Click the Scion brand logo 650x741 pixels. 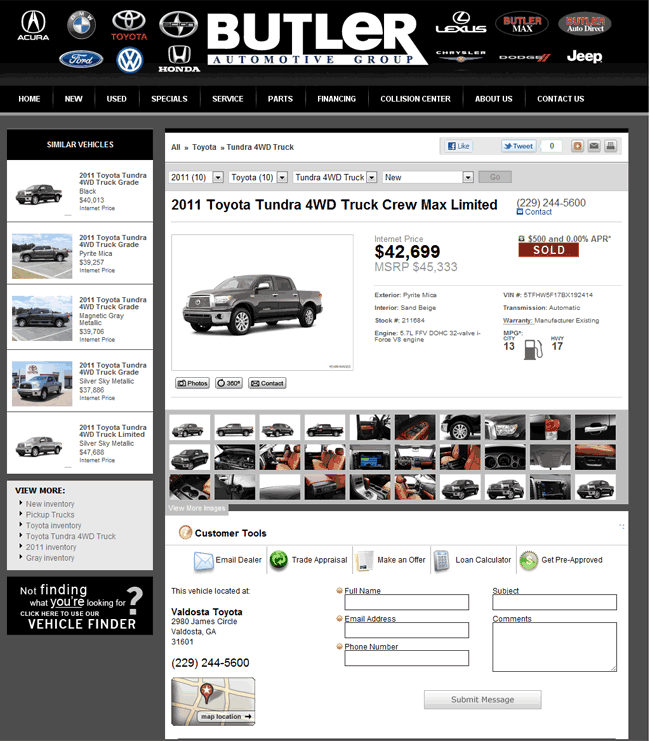pos(178,25)
